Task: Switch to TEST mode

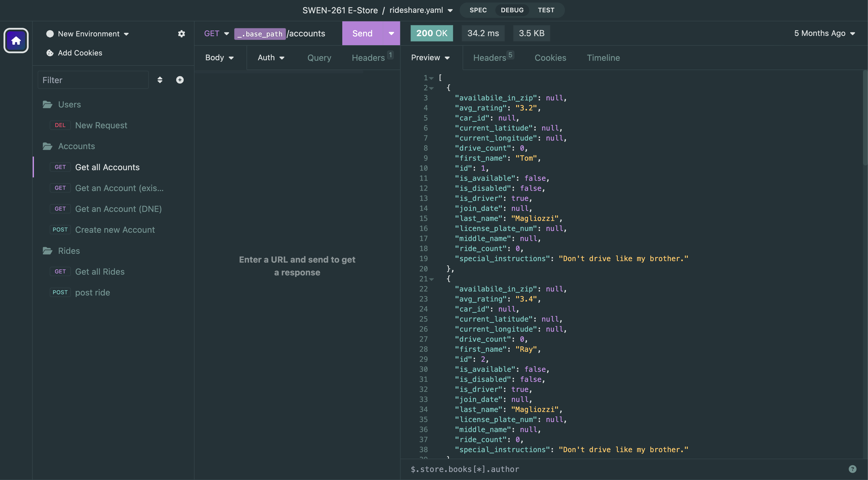Action: pos(546,10)
